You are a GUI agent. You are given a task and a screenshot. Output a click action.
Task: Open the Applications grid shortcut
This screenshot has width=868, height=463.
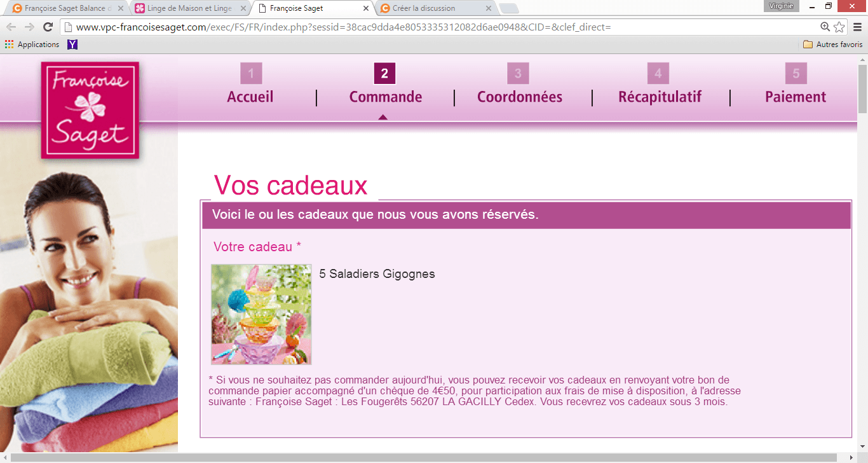click(32, 45)
